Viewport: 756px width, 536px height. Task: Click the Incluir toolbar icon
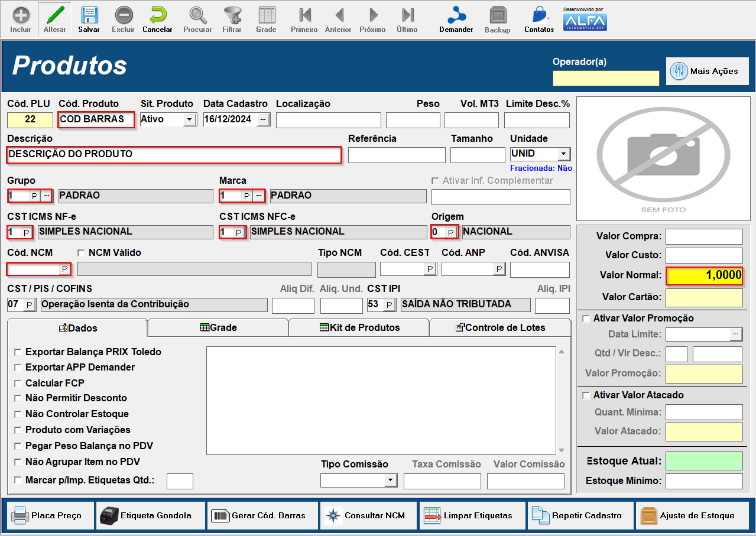(x=21, y=18)
